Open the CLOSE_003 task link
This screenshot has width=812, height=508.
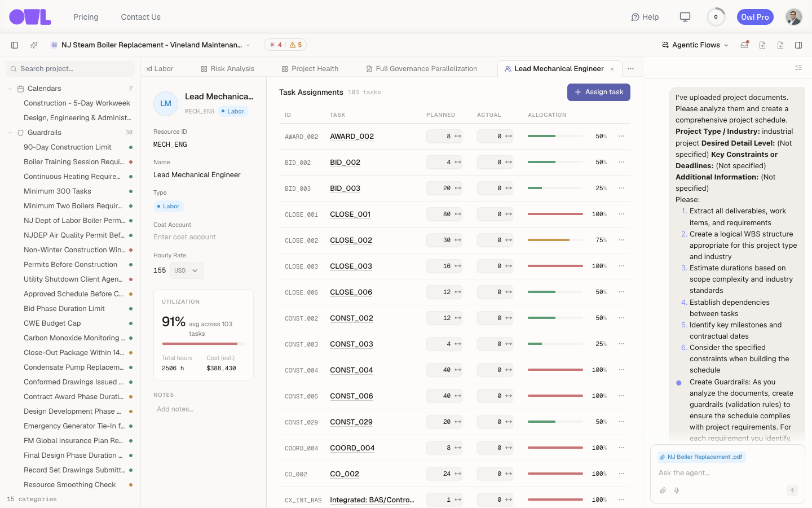coord(351,266)
